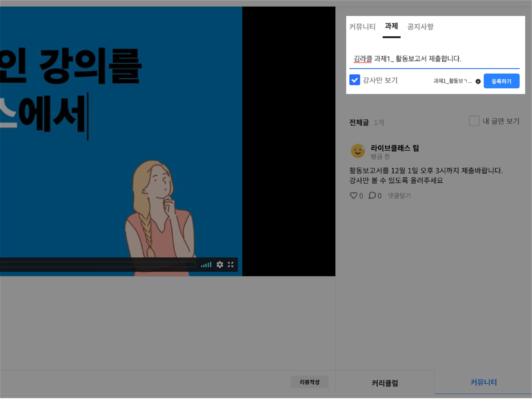532x399 pixels.
Task: Open video player settings gear
Action: [x=220, y=265]
